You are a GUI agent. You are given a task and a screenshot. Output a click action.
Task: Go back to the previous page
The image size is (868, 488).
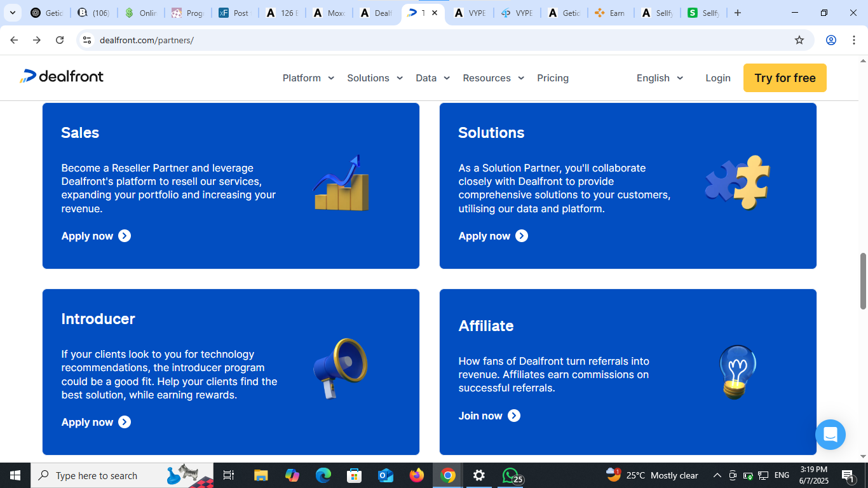coord(14,40)
